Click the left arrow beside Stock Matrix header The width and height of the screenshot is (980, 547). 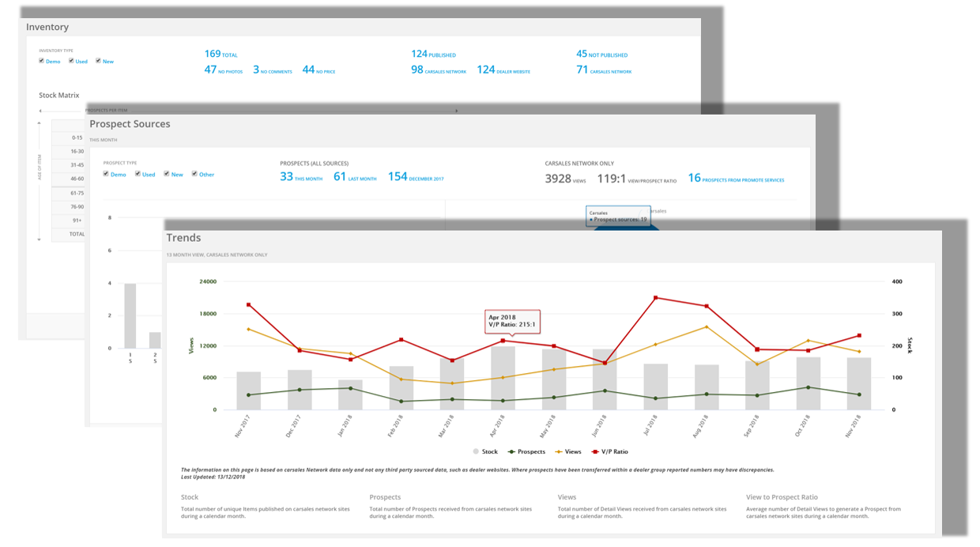(39, 111)
